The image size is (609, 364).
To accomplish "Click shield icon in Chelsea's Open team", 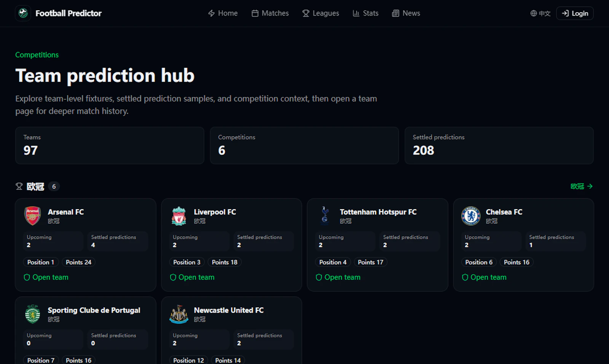I will (x=465, y=277).
